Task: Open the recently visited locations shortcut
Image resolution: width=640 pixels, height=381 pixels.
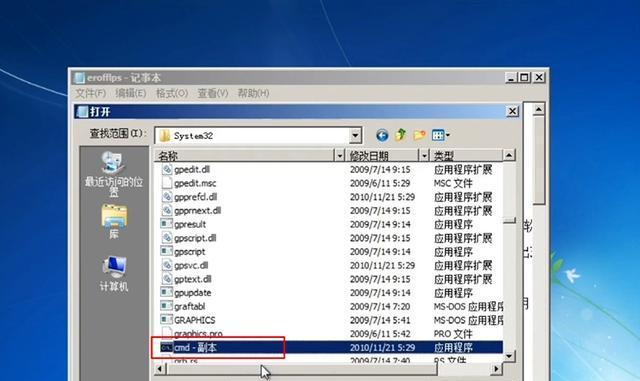Action: pos(113,174)
